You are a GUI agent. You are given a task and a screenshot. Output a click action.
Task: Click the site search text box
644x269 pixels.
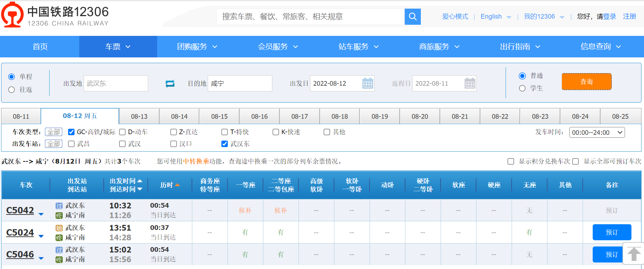311,16
